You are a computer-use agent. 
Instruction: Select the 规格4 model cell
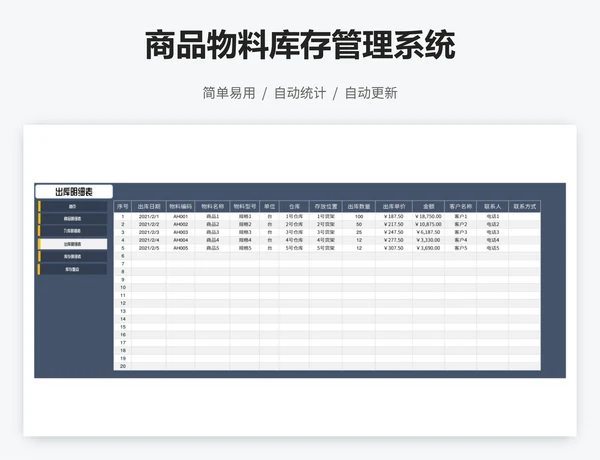(x=245, y=240)
